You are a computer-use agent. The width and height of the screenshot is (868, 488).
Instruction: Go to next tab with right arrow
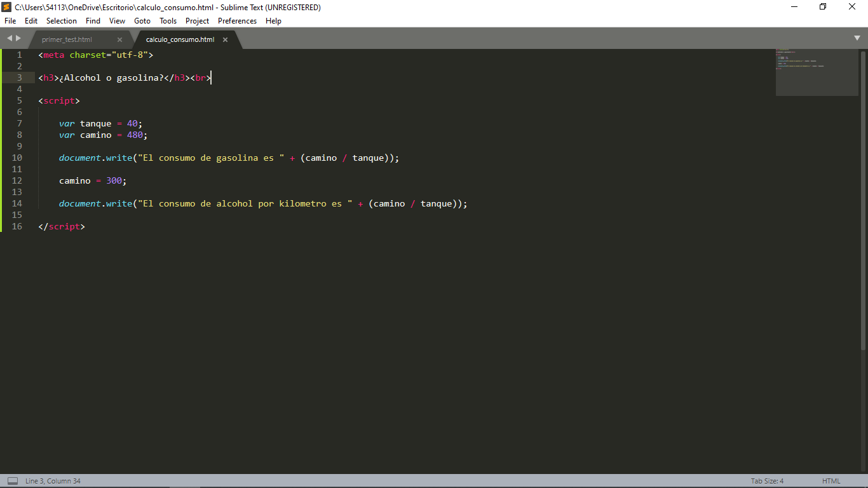pos(18,38)
